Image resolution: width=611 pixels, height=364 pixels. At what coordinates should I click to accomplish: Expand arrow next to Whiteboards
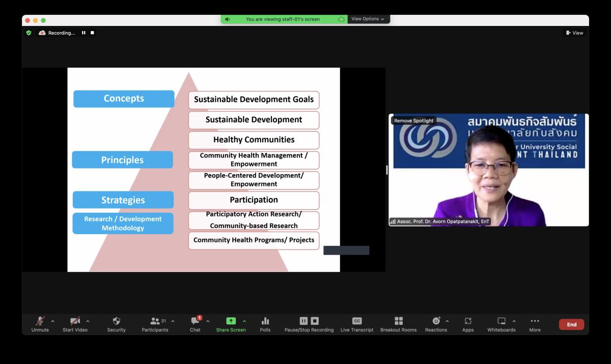(x=514, y=321)
